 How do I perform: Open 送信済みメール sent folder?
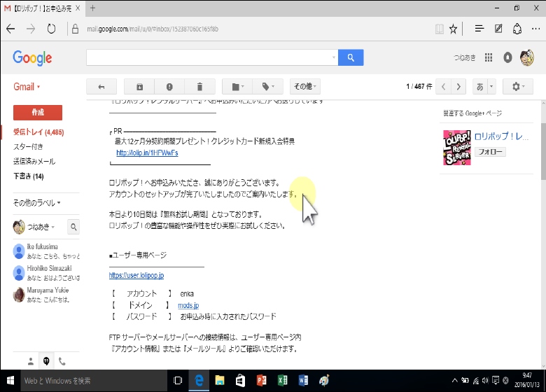tap(34, 161)
